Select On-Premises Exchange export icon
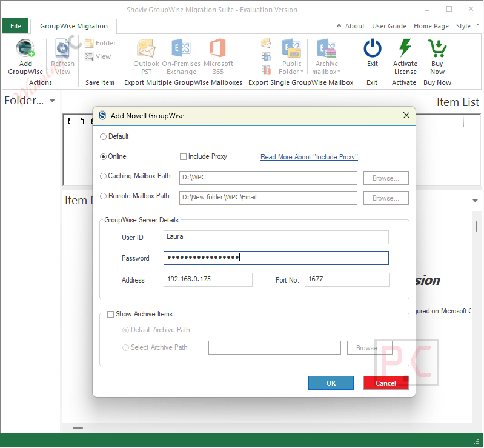 (181, 48)
